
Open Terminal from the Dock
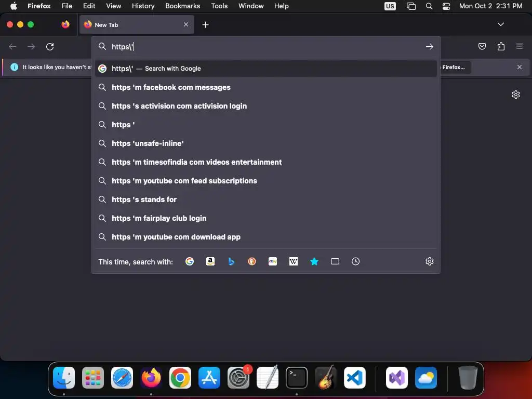(x=297, y=378)
